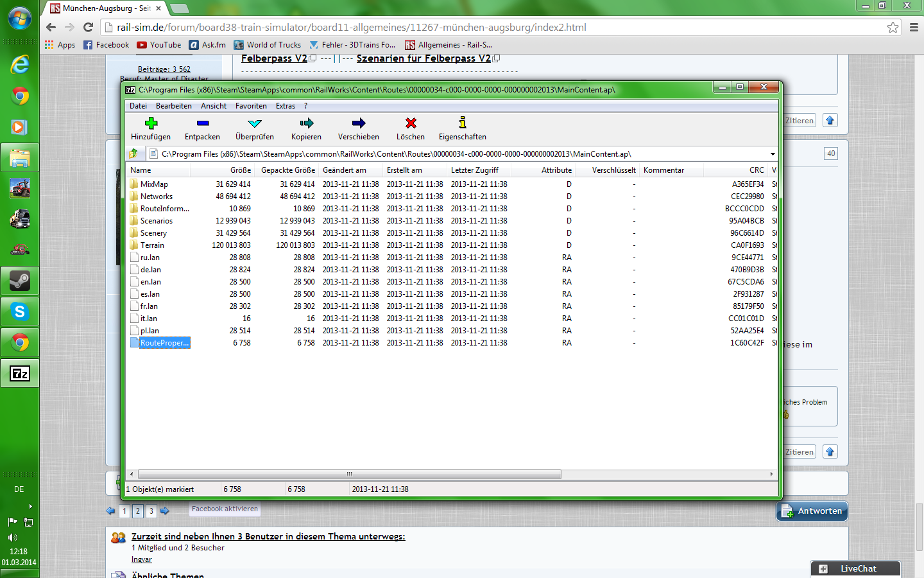Open the Extras menu
The height and width of the screenshot is (578, 924).
click(x=286, y=106)
